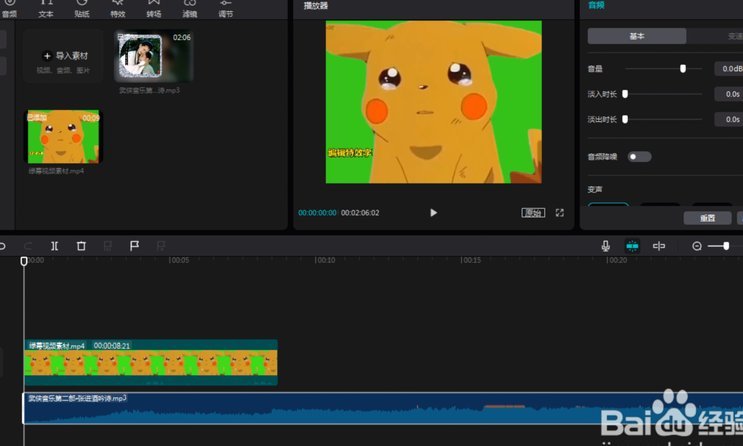Open the 贴纸 stickers tab
Image resolution: width=743 pixels, height=446 pixels.
(x=82, y=9)
